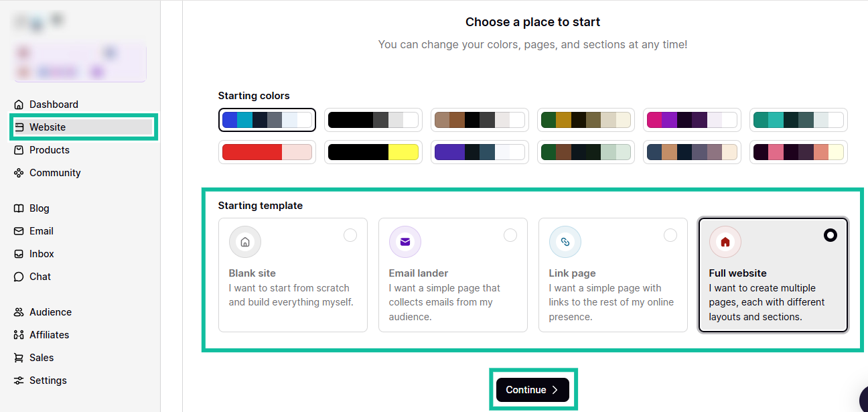Click the envelope icon on Email lander card
This screenshot has width=868, height=412.
[405, 241]
